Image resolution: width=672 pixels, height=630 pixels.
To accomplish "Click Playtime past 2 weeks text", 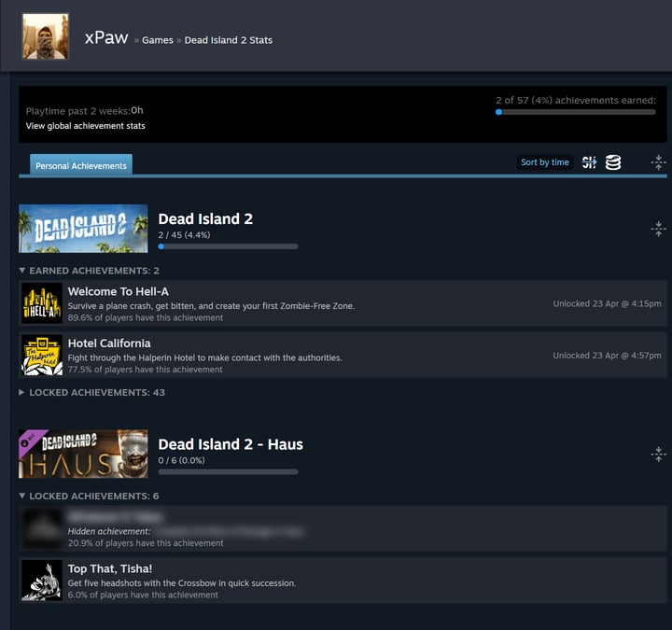I will 84,111.
